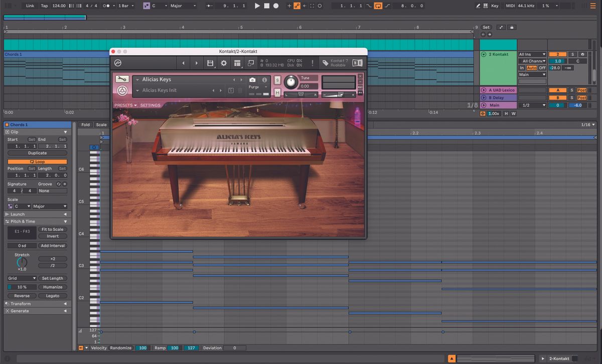Click the Humanize button under Grid
The width and height of the screenshot is (602, 364).
coord(52,287)
